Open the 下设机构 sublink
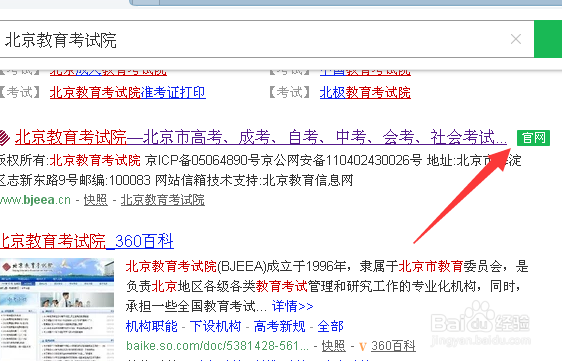Screen dimensions: 562x361 coord(215,326)
